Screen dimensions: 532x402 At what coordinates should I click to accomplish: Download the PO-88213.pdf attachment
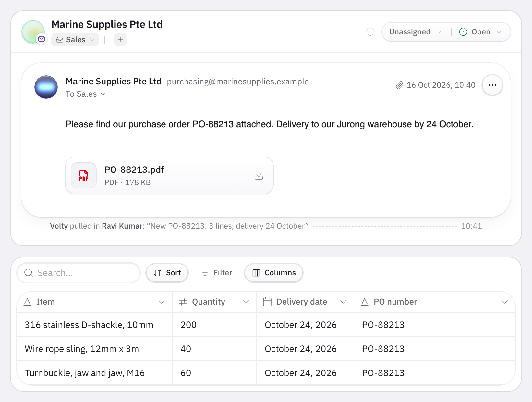(x=259, y=175)
